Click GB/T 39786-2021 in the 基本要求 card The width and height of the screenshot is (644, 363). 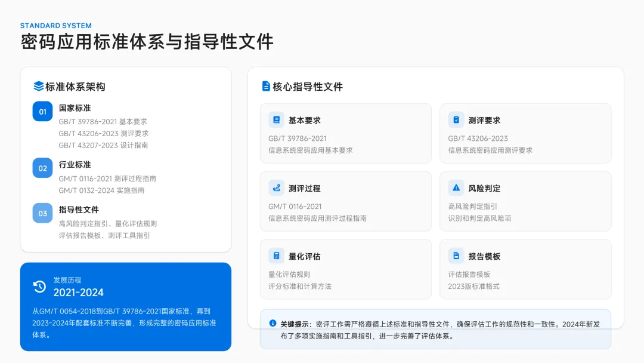[x=298, y=139]
